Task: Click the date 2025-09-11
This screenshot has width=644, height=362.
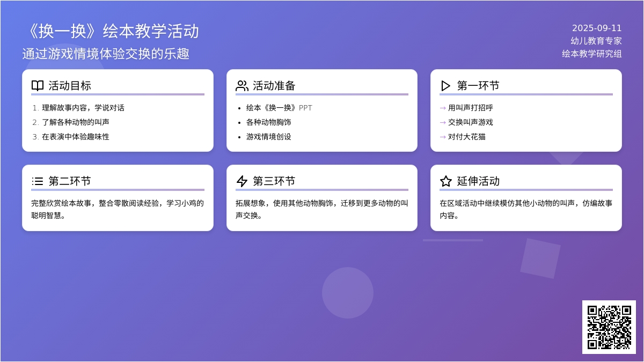Action: coord(597,28)
